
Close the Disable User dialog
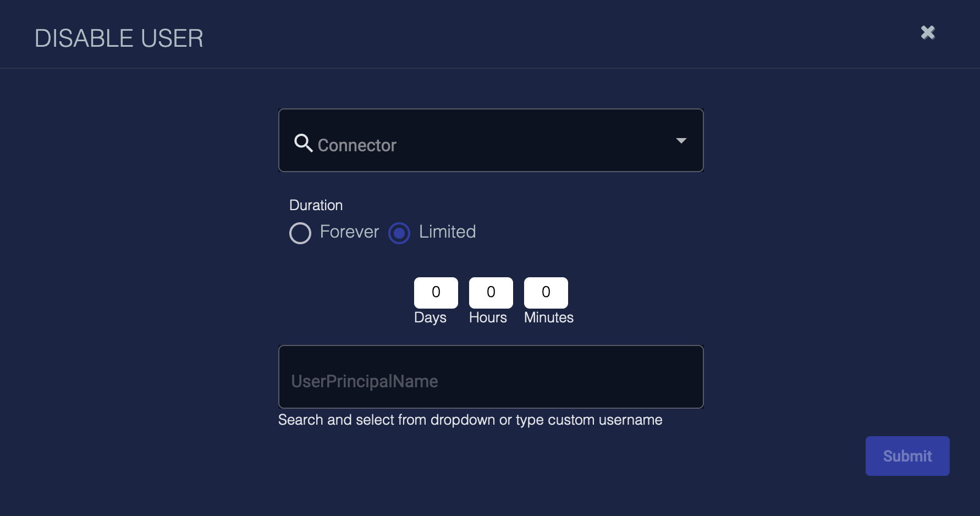pos(928,33)
